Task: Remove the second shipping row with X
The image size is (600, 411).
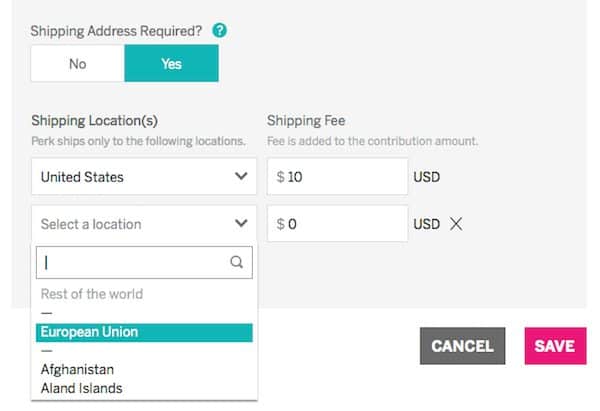Action: 456,224
